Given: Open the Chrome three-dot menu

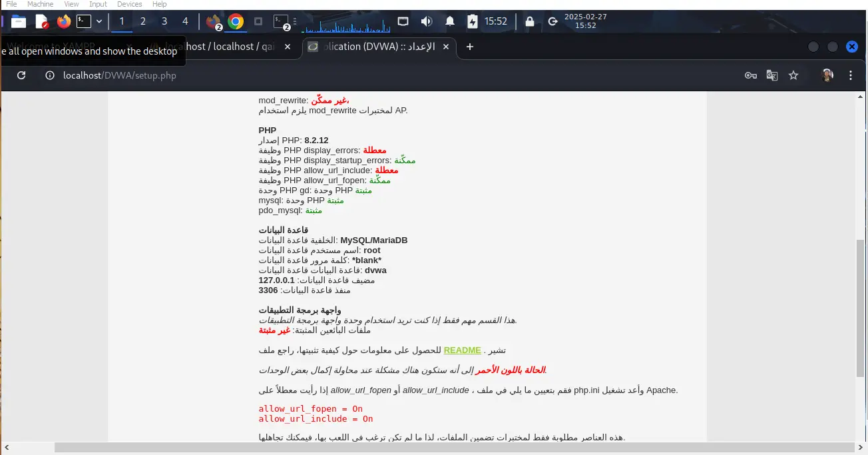Looking at the screenshot, I should click(851, 75).
